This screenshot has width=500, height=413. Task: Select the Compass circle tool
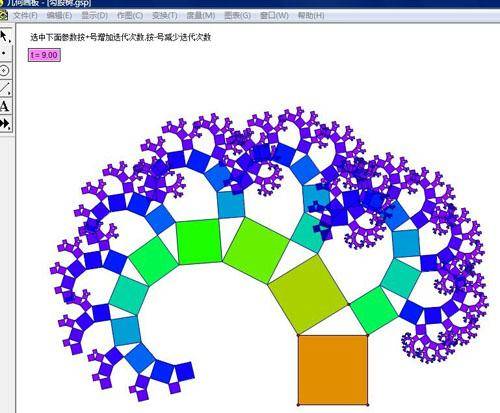(5, 71)
